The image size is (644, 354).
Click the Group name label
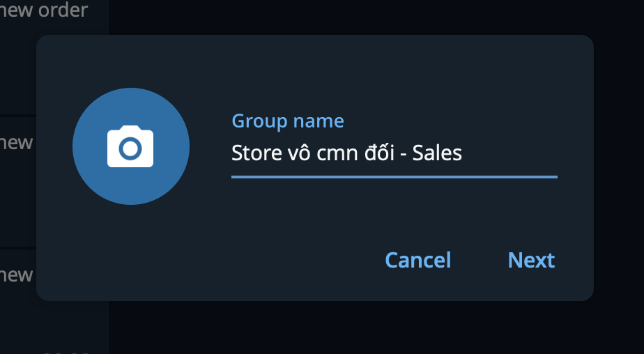[x=288, y=121]
